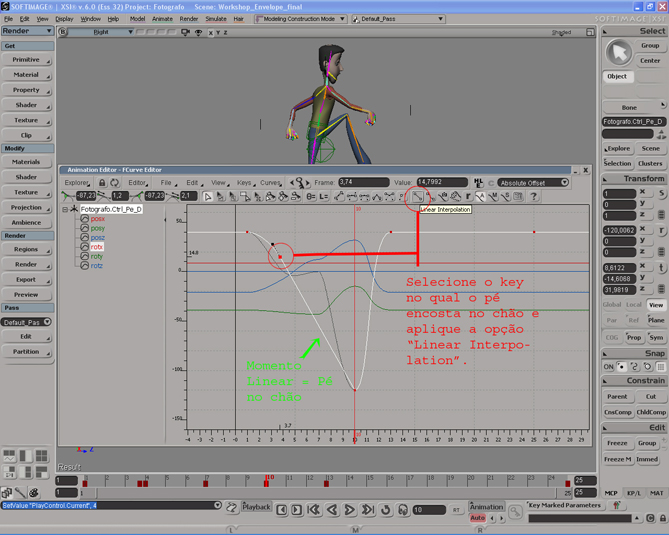The height and width of the screenshot is (535, 669).
Task: Click the Linear Interpolation icon
Action: tap(417, 197)
